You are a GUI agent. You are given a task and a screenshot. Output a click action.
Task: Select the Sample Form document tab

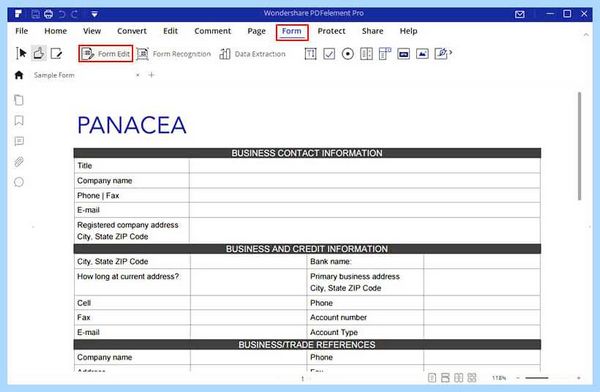coord(54,75)
